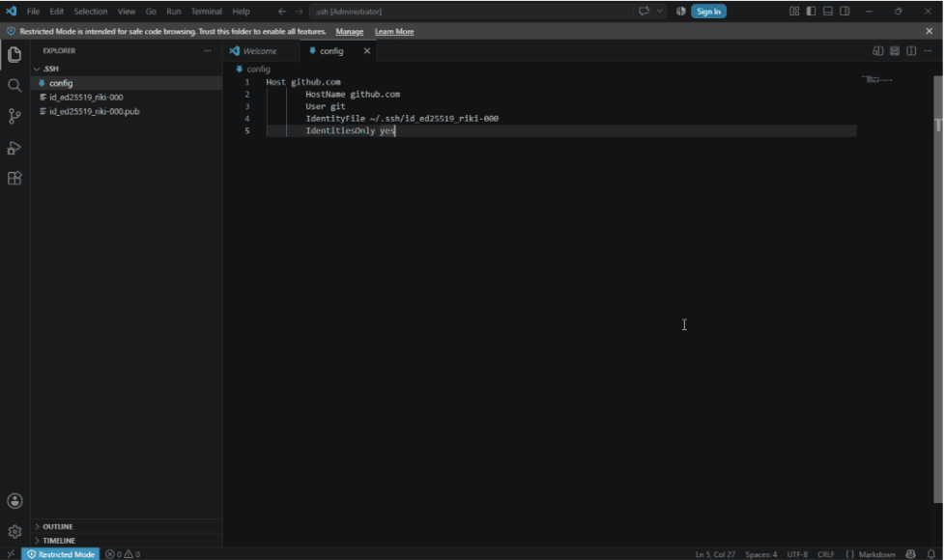The height and width of the screenshot is (560, 945).
Task: Click the split editor right icon
Action: point(911,51)
